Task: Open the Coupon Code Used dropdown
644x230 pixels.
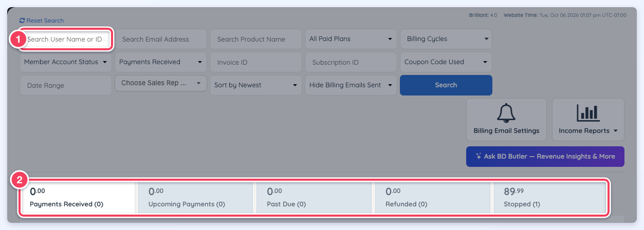Action: (446, 62)
